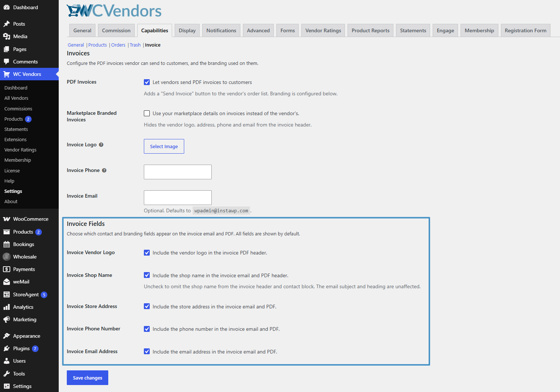Click the Select Image button
560x392 pixels.
coord(164,146)
